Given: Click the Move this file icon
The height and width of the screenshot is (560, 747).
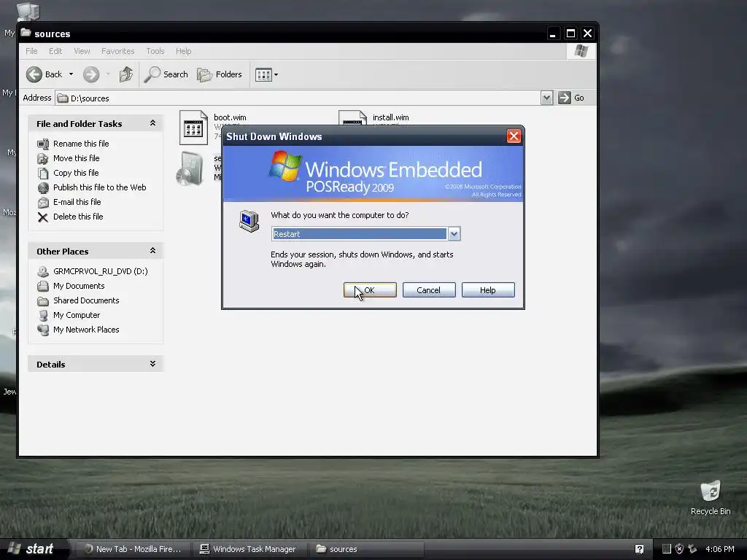Looking at the screenshot, I should pyautogui.click(x=43, y=158).
